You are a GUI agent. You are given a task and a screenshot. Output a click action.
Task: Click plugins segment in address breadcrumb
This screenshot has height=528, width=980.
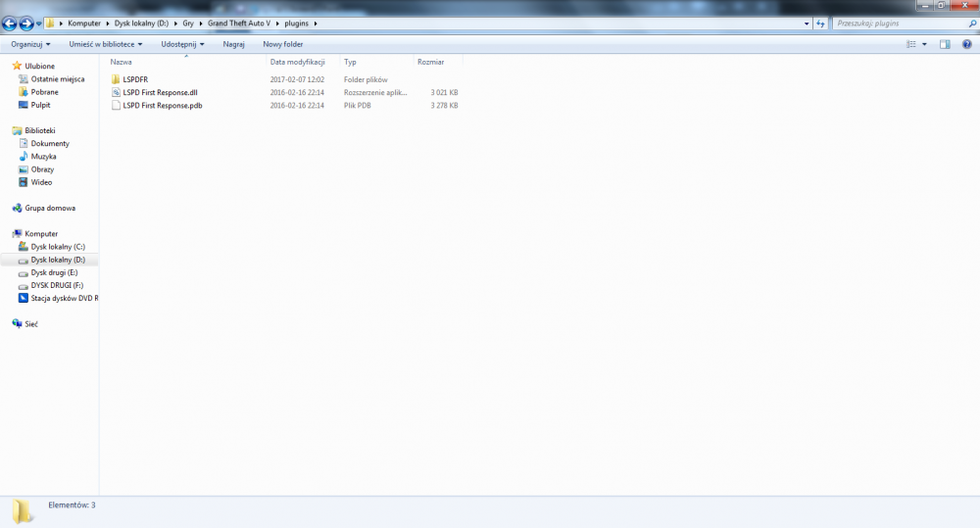tap(296, 24)
